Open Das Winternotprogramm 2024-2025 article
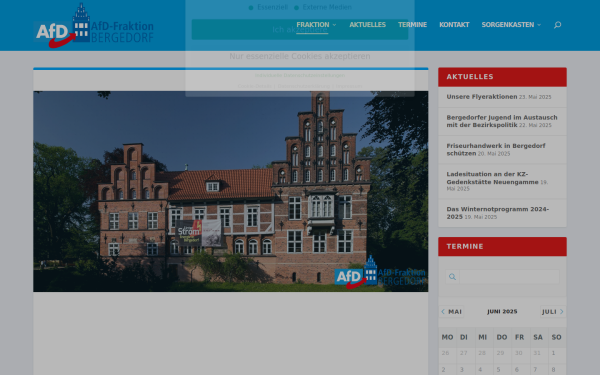This screenshot has height=375, width=600. [497, 213]
